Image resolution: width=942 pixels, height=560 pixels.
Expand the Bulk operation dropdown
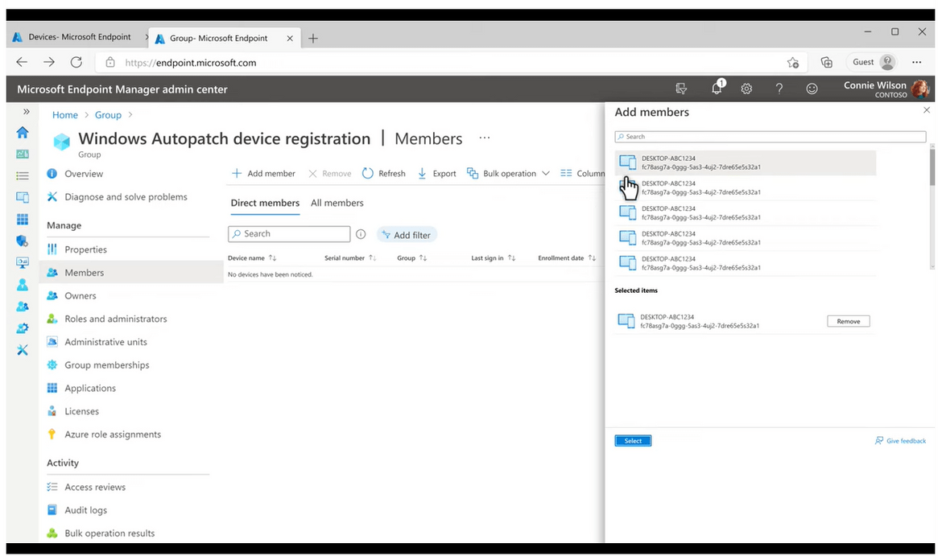508,174
